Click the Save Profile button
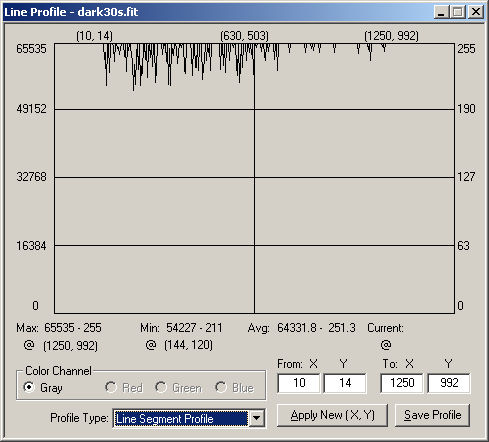Viewport: 489px width, 442px height. (432, 415)
